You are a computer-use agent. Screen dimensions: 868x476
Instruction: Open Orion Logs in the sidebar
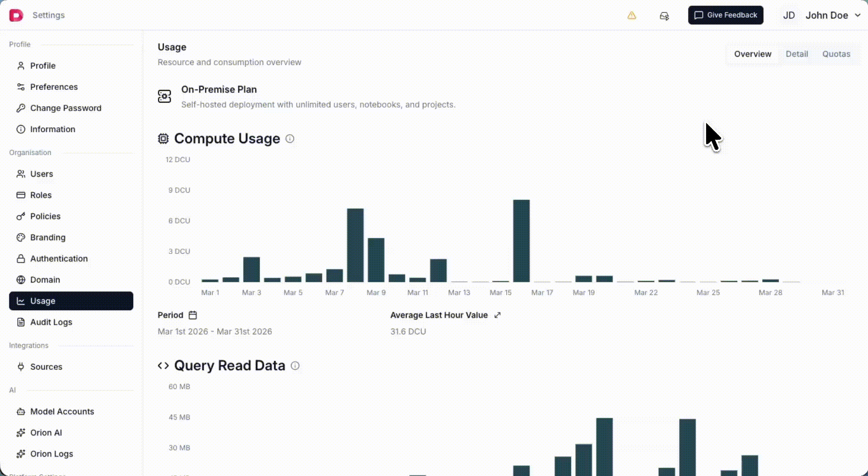(x=52, y=454)
